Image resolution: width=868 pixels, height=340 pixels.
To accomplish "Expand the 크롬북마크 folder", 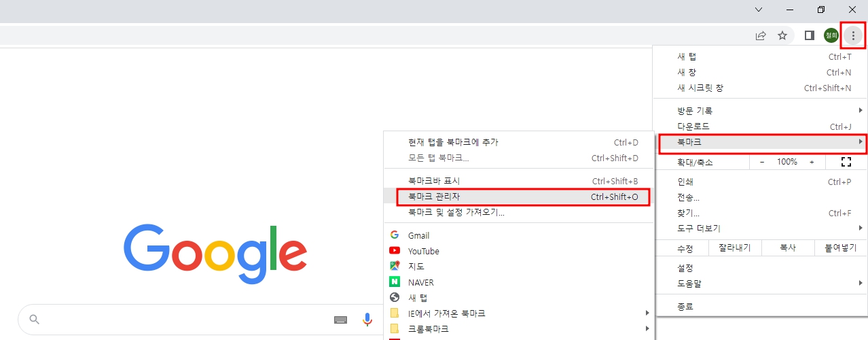I will [518, 329].
